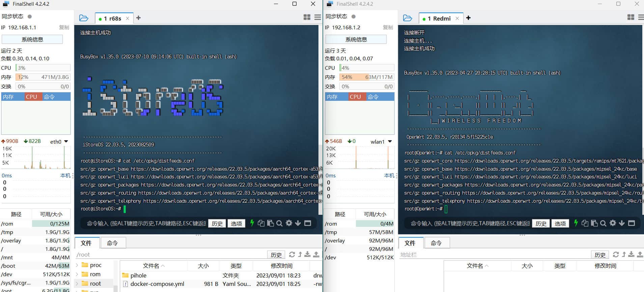Close the Redmi tab

coord(457,19)
